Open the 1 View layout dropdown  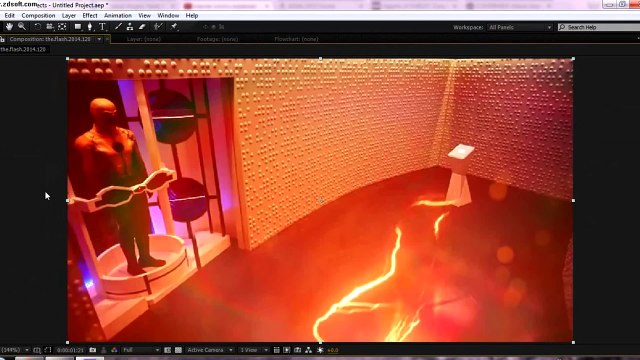(x=254, y=350)
